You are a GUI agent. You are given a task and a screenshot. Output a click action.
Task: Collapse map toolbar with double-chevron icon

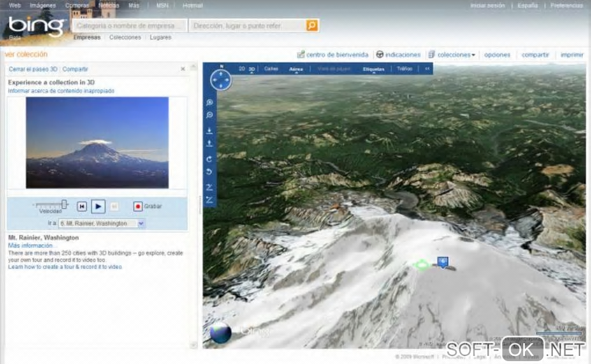coord(427,68)
